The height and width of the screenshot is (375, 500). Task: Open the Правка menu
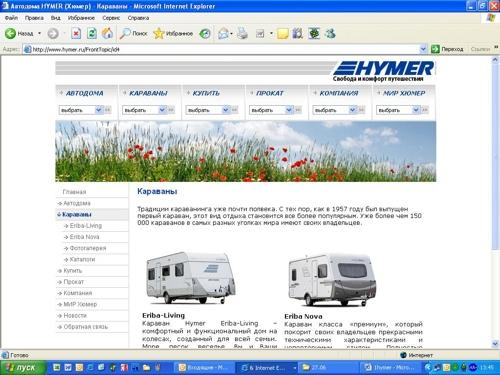34,18
